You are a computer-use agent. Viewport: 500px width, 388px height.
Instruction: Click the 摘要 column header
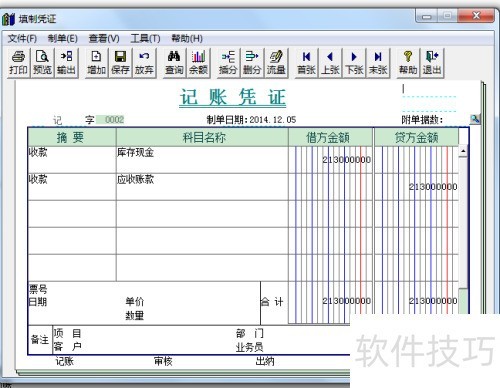coord(72,137)
